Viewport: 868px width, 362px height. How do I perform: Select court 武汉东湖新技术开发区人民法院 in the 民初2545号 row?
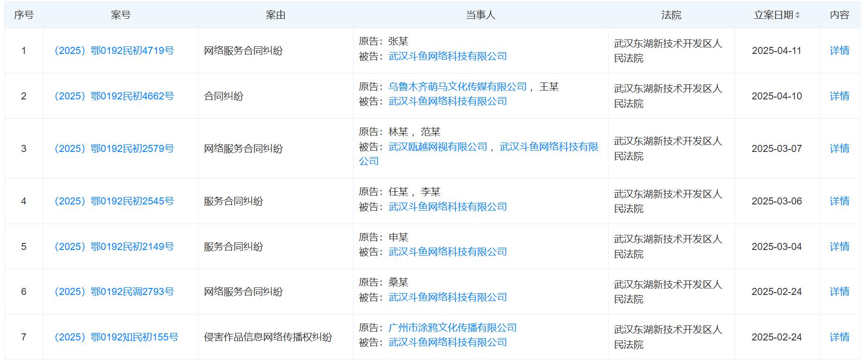point(668,201)
